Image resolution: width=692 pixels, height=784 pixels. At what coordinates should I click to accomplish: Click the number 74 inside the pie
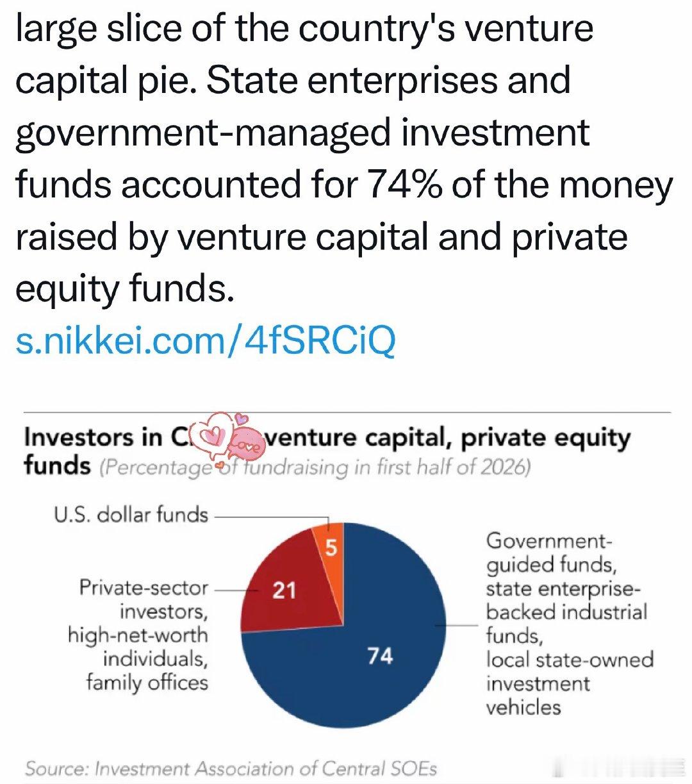click(x=380, y=655)
